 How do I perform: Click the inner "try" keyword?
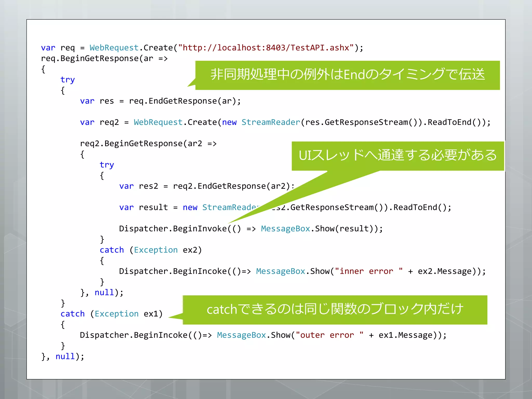[x=107, y=165]
